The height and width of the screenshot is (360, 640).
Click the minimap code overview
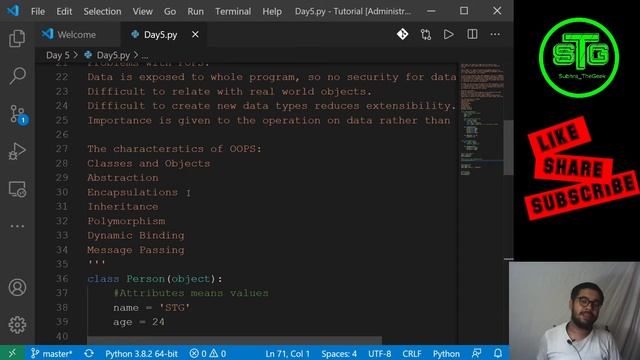[481, 119]
